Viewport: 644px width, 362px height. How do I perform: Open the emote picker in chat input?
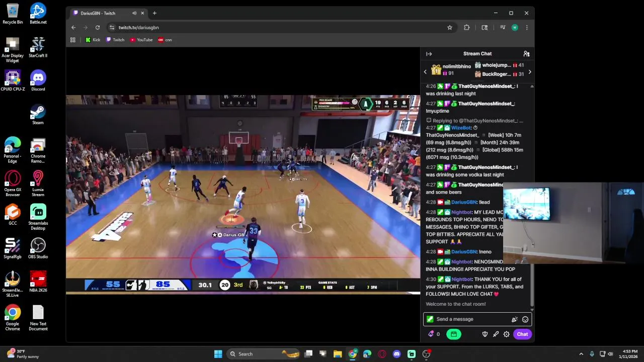[x=525, y=319]
